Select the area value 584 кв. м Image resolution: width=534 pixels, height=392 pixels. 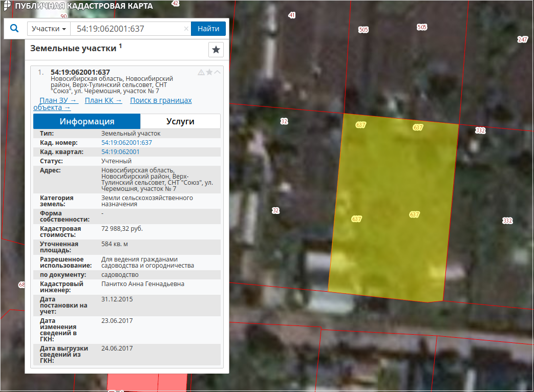[115, 244]
